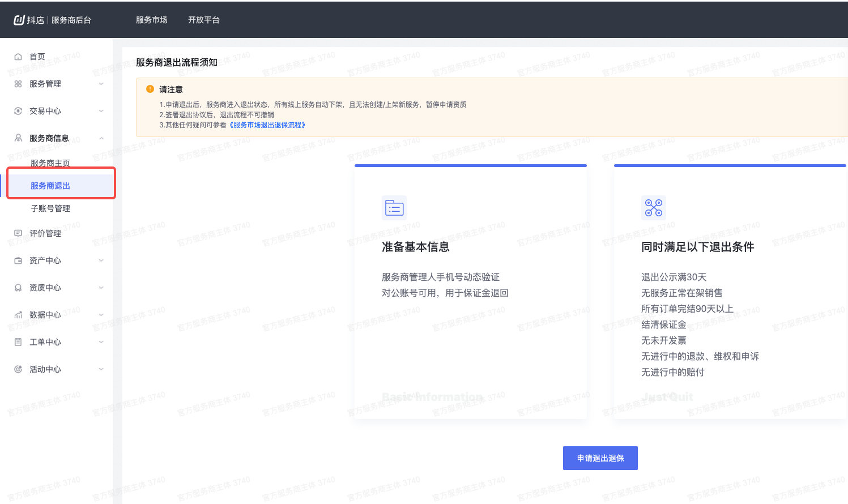Screen dimensions: 848x504
Task: Select the 评价管理 comment icon
Action: tap(19, 233)
